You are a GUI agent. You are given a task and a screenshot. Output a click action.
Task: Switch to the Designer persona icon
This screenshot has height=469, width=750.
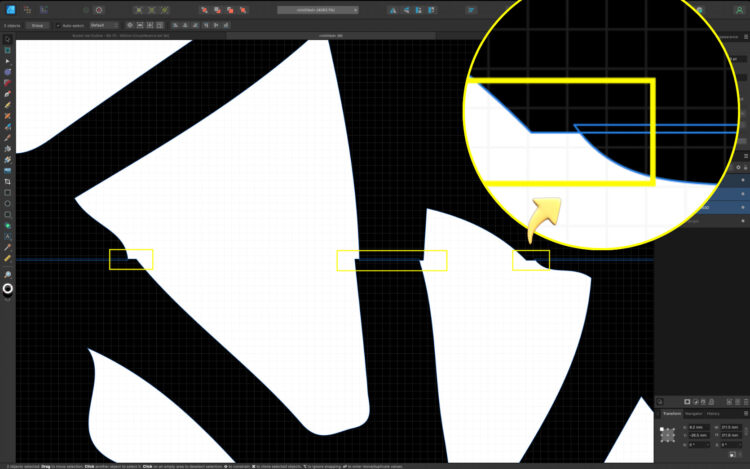click(10, 10)
